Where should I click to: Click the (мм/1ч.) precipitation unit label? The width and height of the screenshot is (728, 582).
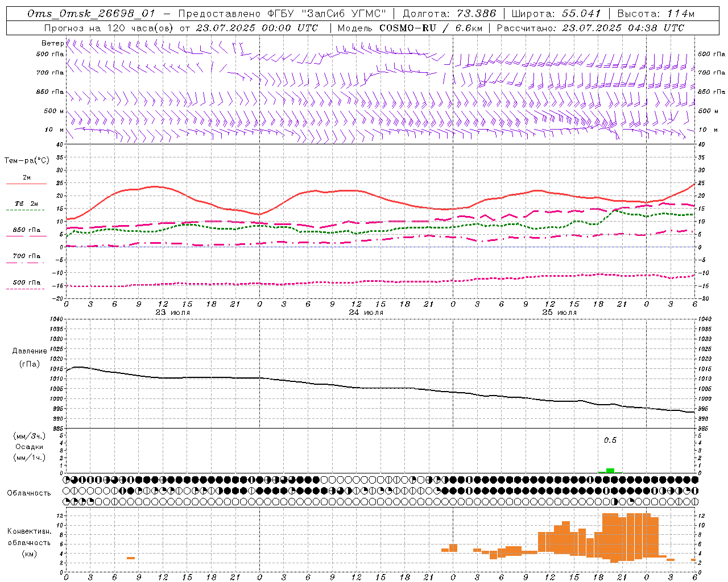30,458
